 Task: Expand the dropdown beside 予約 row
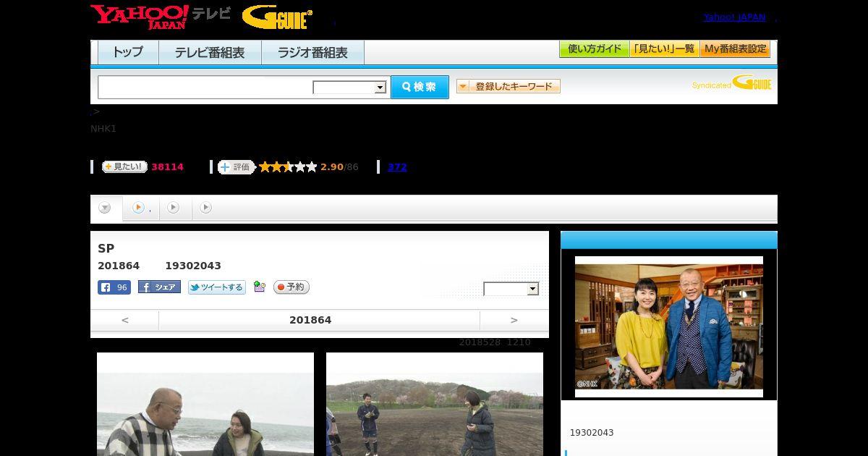(511, 289)
